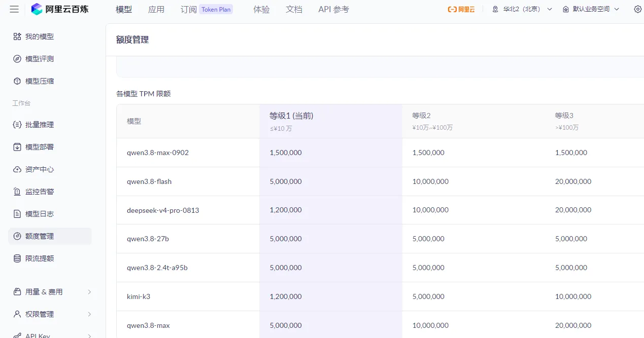Click the 额度管理 gauge icon

[x=17, y=236]
